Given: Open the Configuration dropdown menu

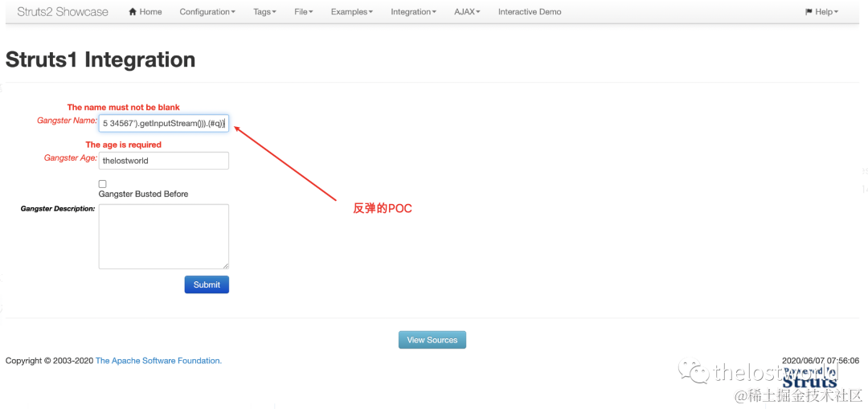Looking at the screenshot, I should (207, 11).
